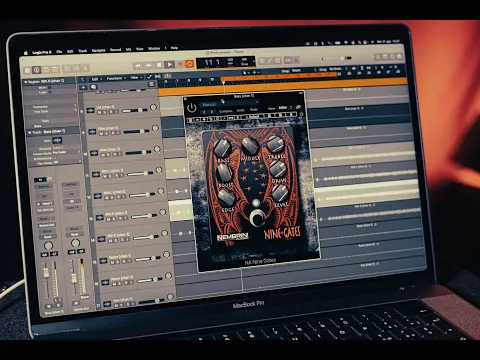Open Quick Help in the control bar
The image size is (480, 360).
46,70
